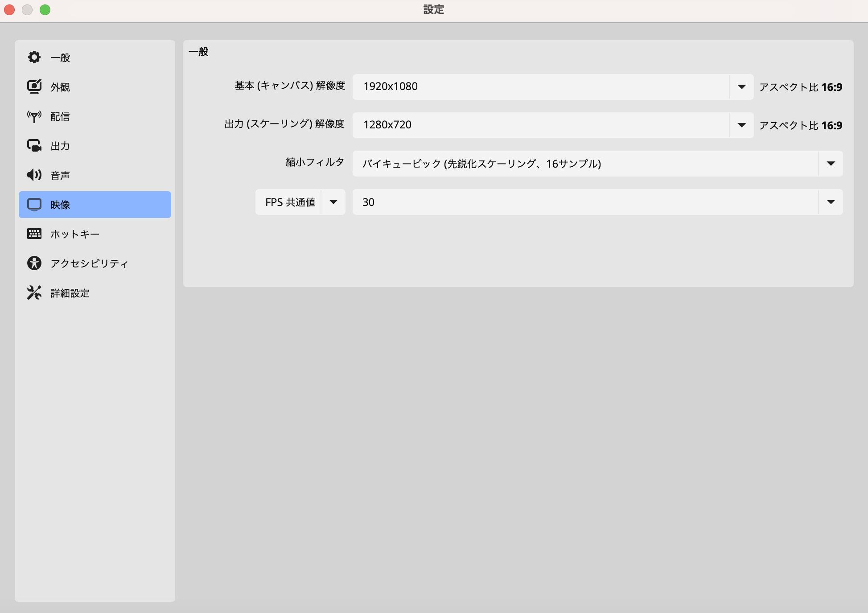The height and width of the screenshot is (613, 868).
Task: Expand the base canvas resolution dropdown arrow
Action: pos(741,87)
